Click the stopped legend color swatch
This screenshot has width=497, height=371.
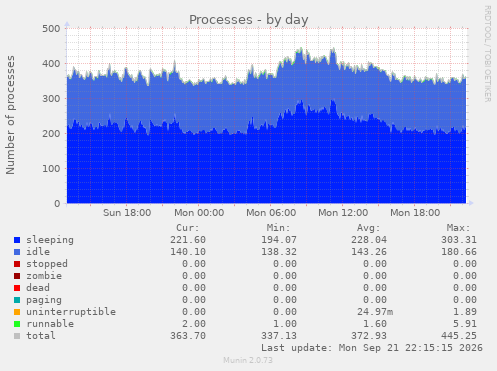click(x=17, y=264)
